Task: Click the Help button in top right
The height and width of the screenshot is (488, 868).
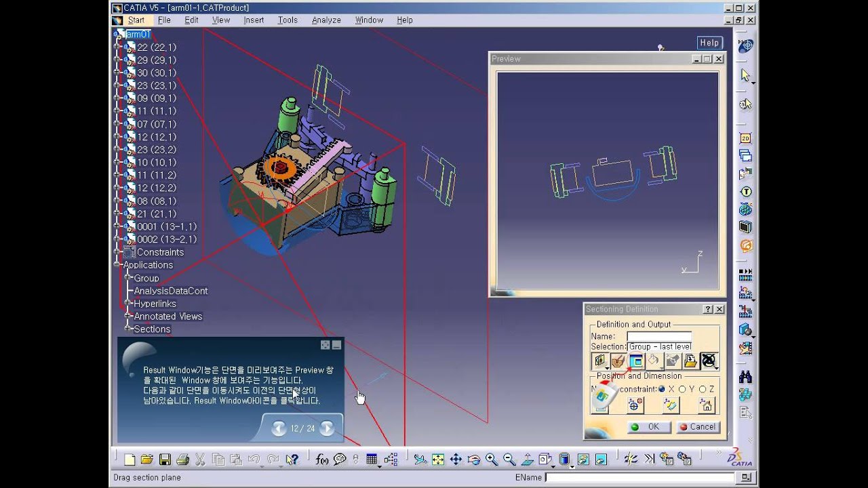Action: (709, 43)
